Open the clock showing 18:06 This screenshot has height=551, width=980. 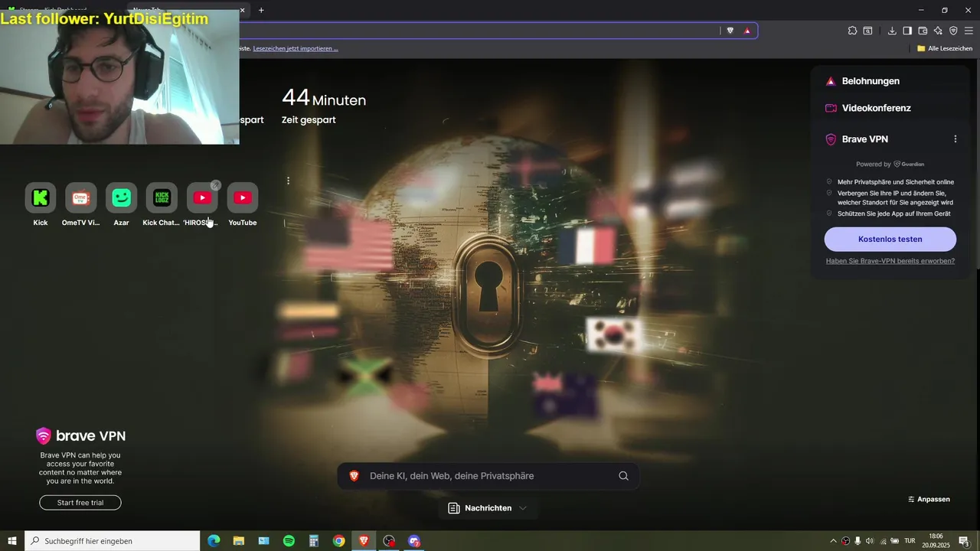click(936, 541)
